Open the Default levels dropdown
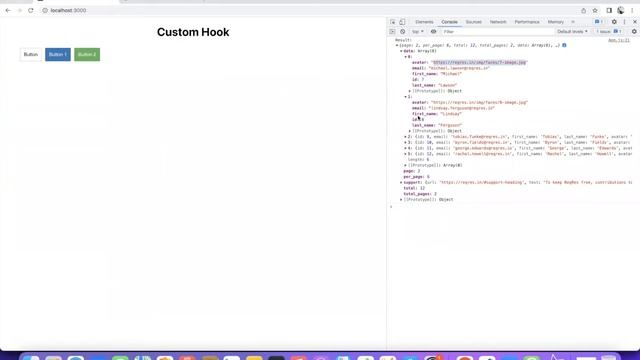 [572, 31]
